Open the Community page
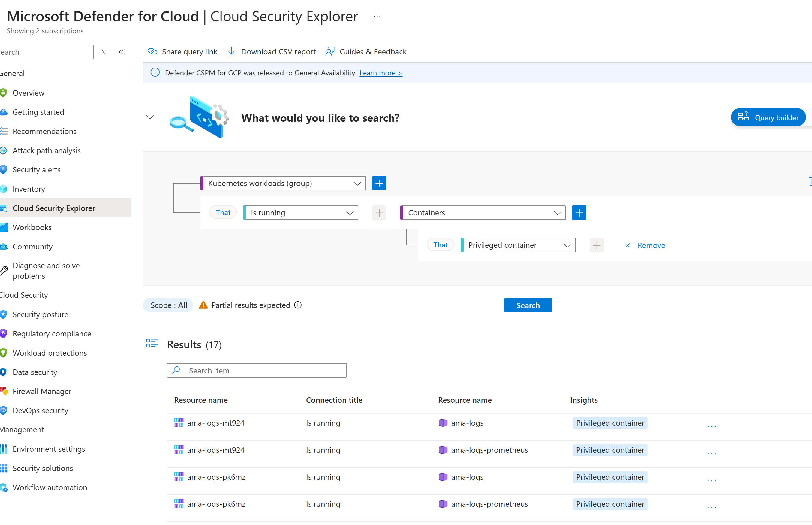This screenshot has height=525, width=812. (x=32, y=246)
